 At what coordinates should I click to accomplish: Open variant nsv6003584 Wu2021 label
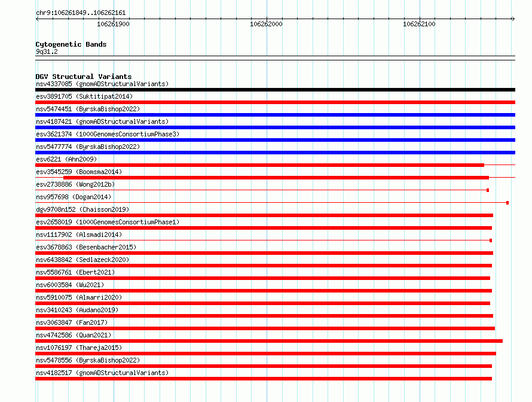[70, 285]
